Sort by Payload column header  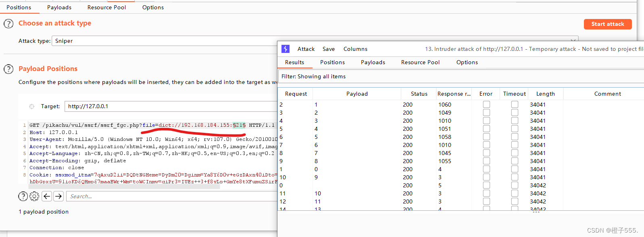tap(357, 94)
